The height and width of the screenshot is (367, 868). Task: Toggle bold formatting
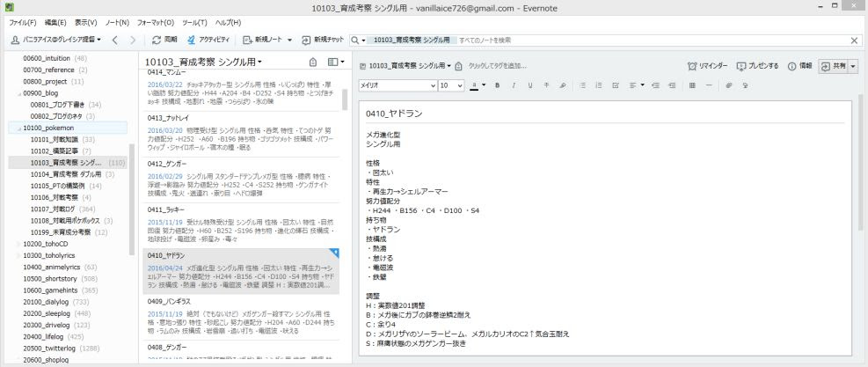click(497, 85)
